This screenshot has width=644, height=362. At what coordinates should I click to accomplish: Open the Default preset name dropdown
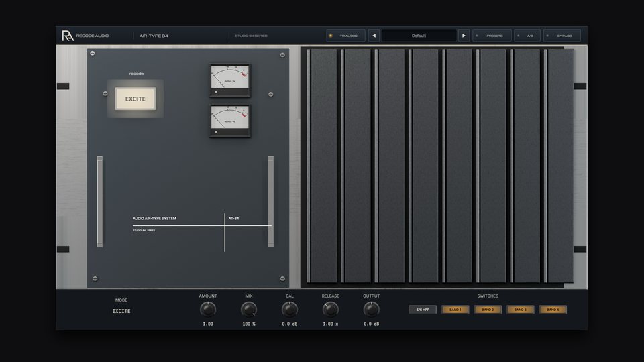click(x=419, y=36)
